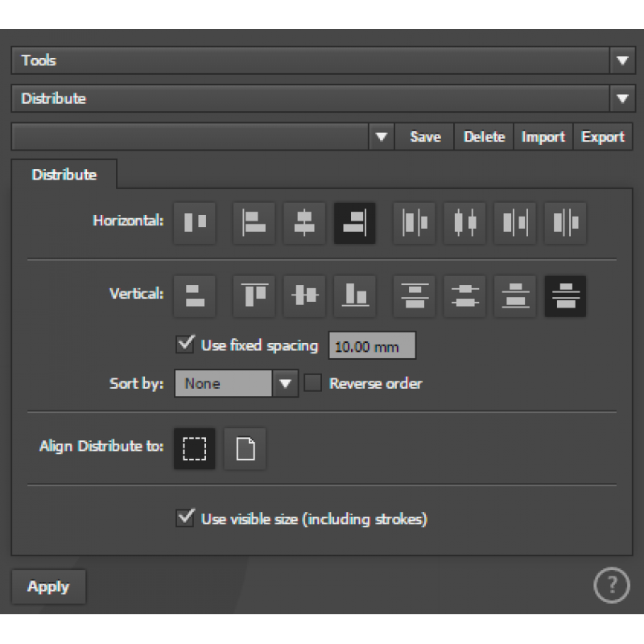
Task: Click the 10.00 mm spacing field
Action: coord(372,346)
